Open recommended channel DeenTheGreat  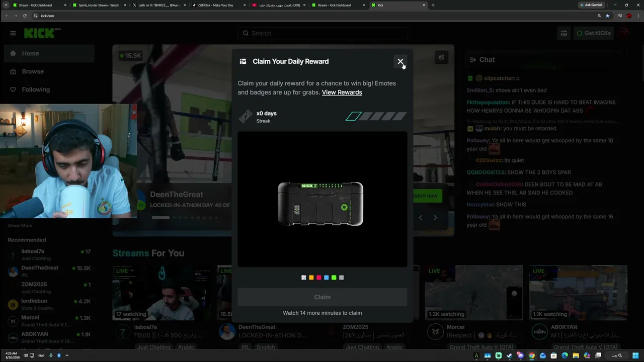[49, 271]
